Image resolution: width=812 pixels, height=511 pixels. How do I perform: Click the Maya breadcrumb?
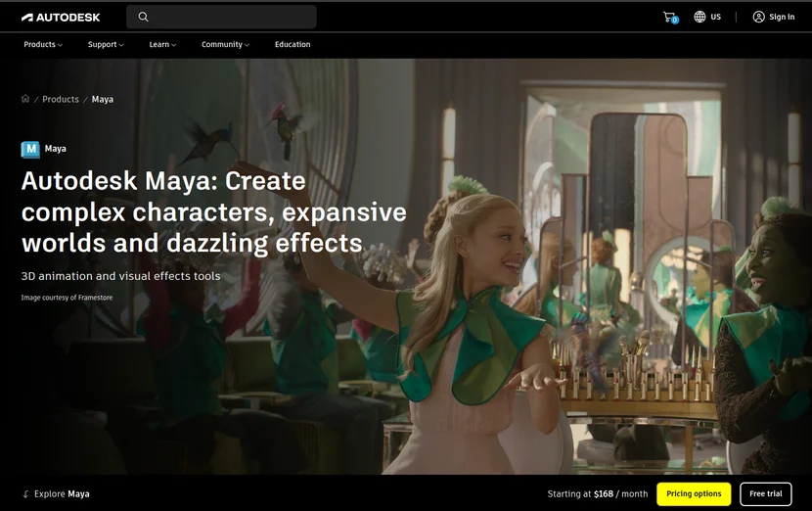(x=103, y=99)
